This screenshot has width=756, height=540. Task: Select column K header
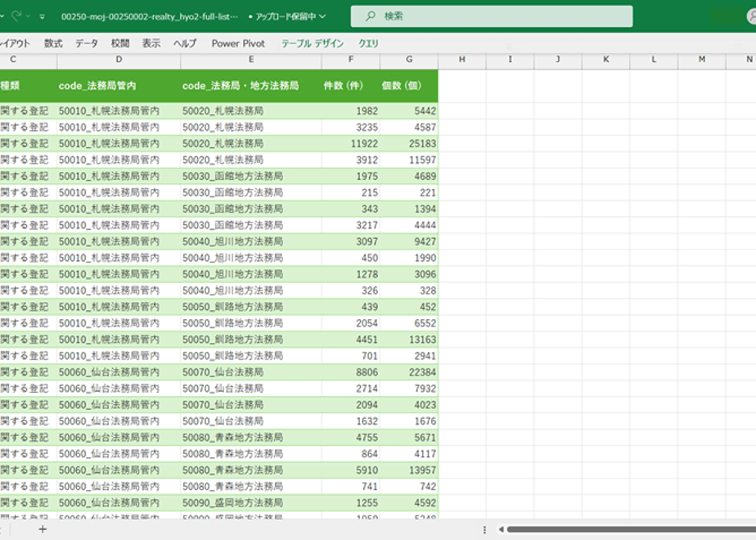(606, 60)
